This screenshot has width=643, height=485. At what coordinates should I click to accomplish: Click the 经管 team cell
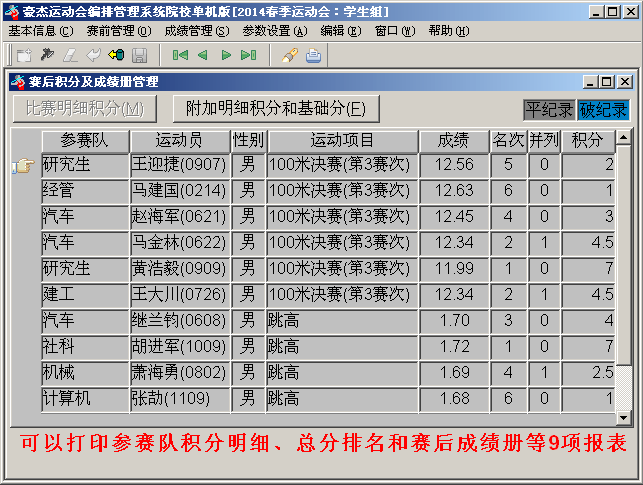tap(85, 191)
